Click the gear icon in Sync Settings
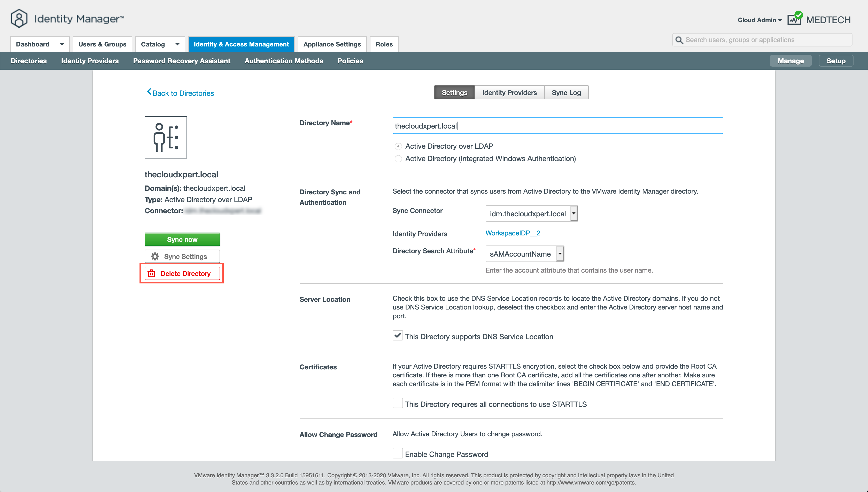The height and width of the screenshot is (492, 868). click(155, 257)
